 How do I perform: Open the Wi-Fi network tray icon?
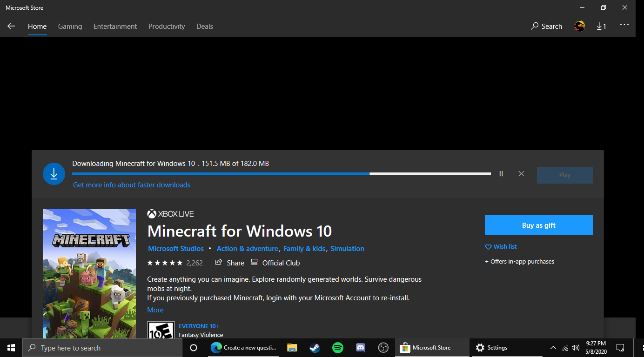tap(565, 348)
